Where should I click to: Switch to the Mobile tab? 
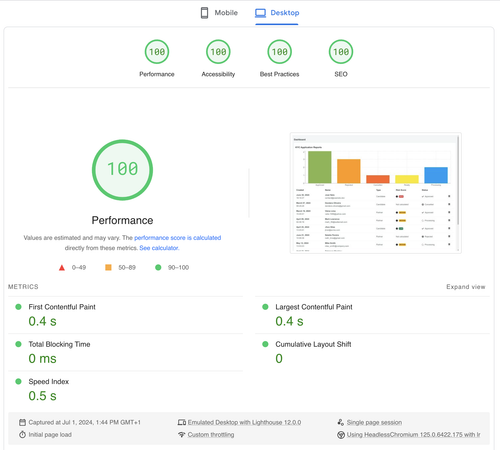tap(219, 13)
